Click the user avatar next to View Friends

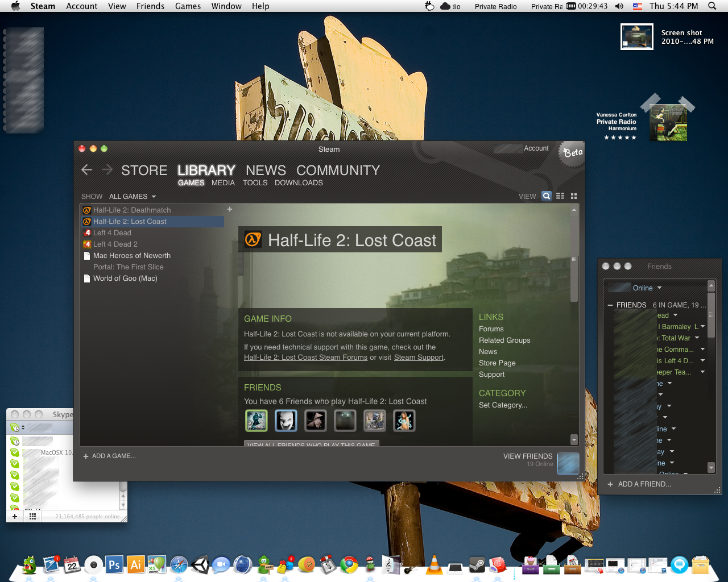point(568,463)
